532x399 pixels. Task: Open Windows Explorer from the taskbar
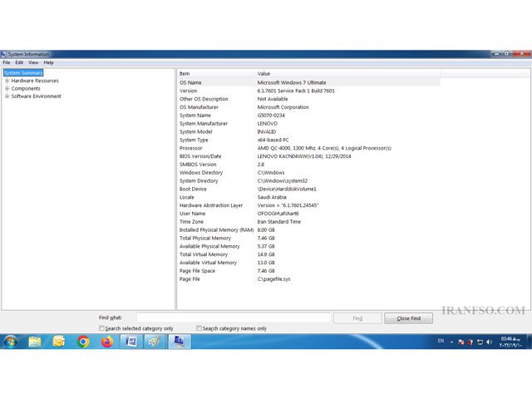(x=35, y=342)
